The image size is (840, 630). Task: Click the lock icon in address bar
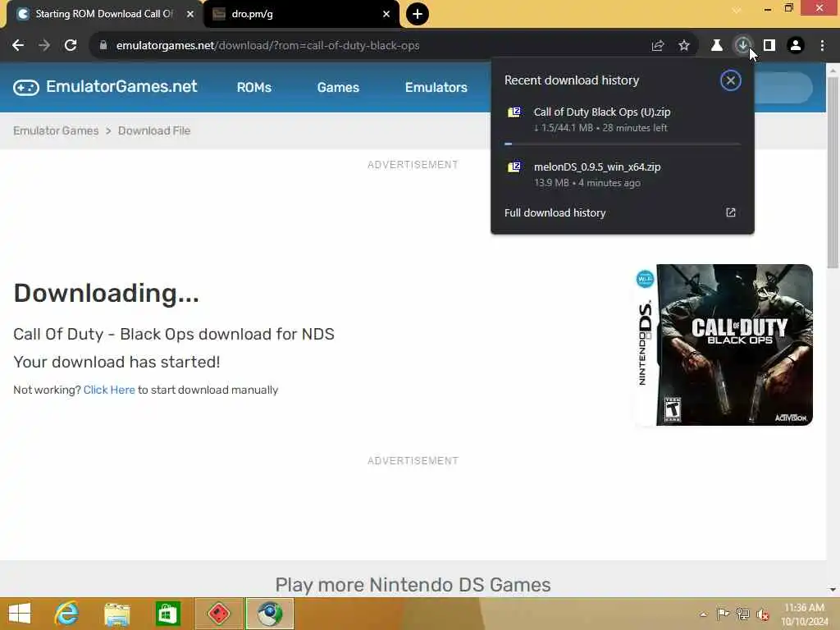point(103,46)
